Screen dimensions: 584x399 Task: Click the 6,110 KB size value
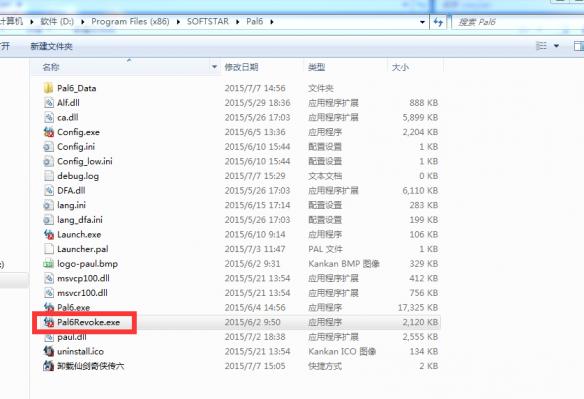tap(420, 190)
